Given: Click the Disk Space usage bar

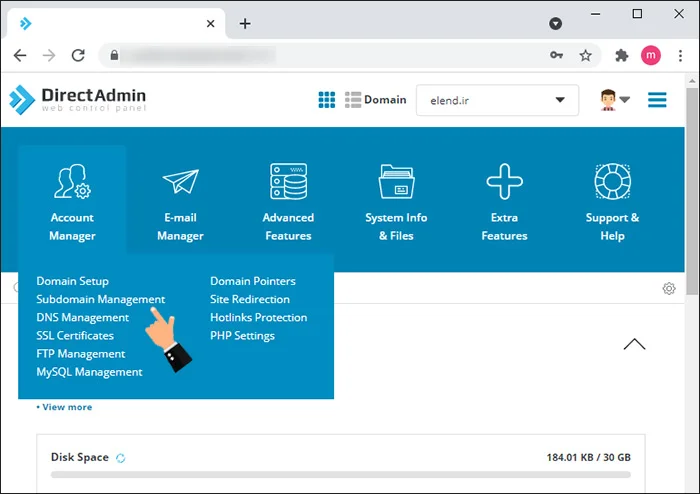Looking at the screenshot, I should point(341,476).
